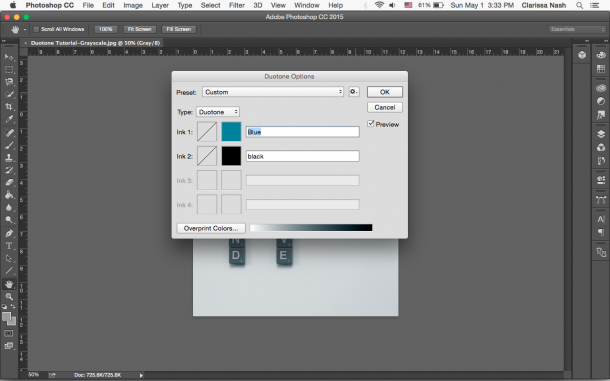Select the Line tool
This screenshot has height=381, width=610.
pyautogui.click(x=9, y=271)
